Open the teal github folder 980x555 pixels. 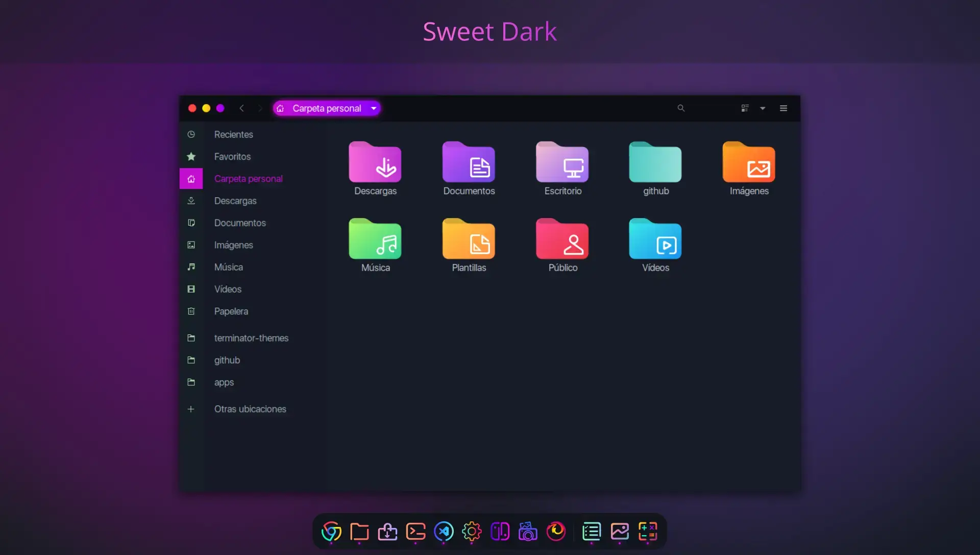655,163
